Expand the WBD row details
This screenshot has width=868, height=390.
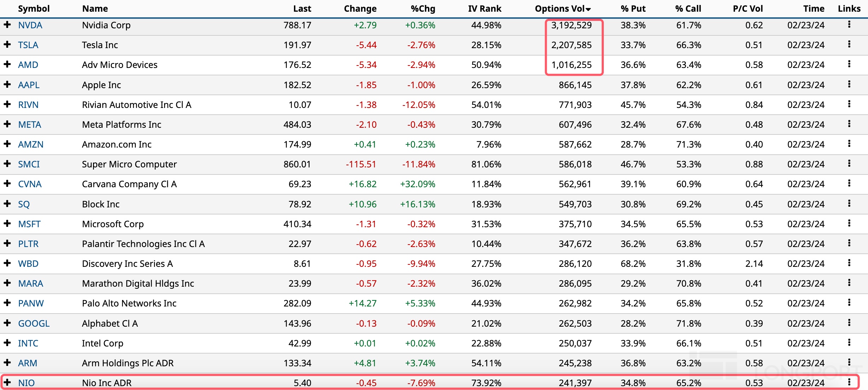pyautogui.click(x=7, y=263)
